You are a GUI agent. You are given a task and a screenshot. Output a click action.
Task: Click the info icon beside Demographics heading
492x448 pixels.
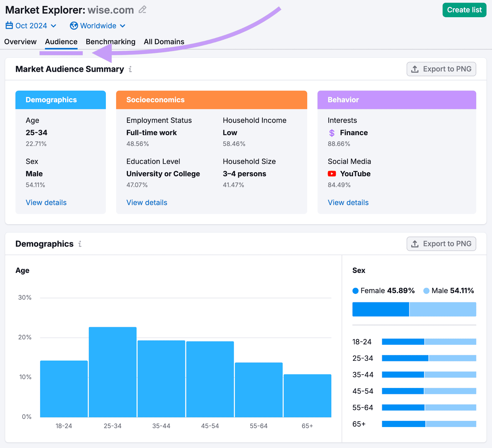pyautogui.click(x=80, y=244)
